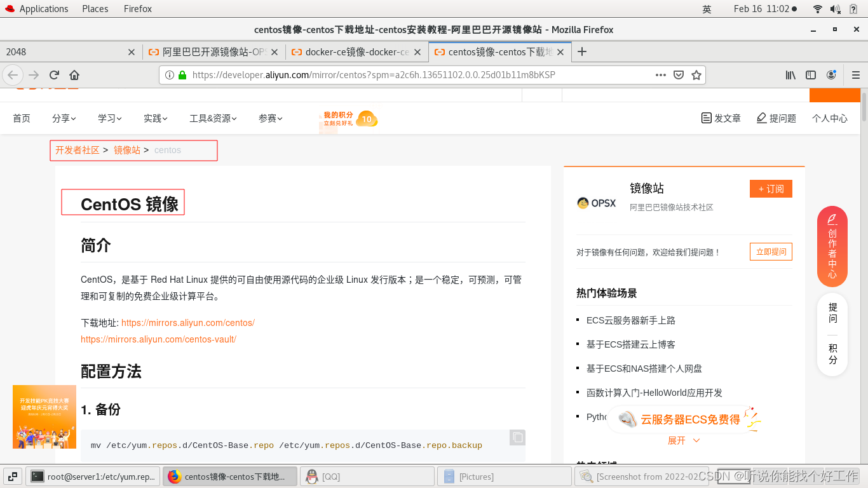868x488 pixels.
Task: Open 基于ECS和NAS搭建个人网盘 scenario
Action: (x=644, y=369)
